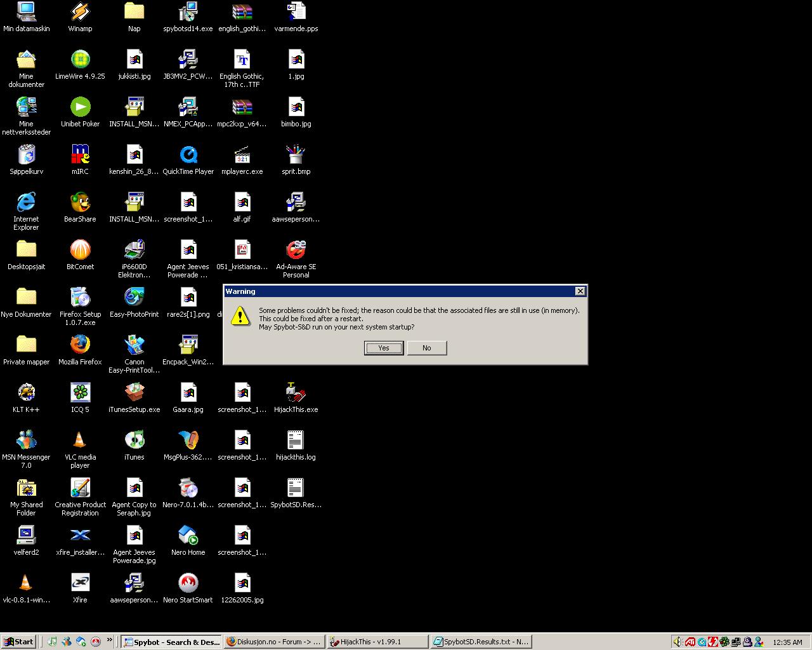Select iP6600D Elektron... printer manual icon
Viewport: 812px width, 650px height.
pyautogui.click(x=134, y=259)
